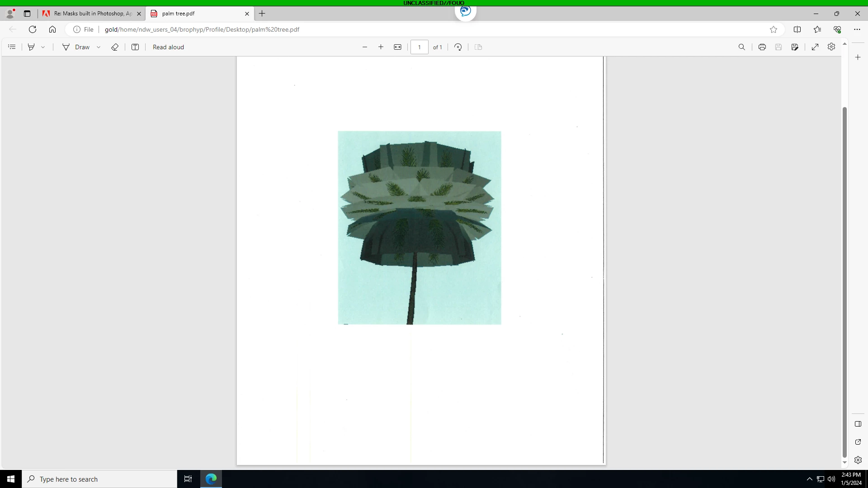Toggle Fit to width view

pos(398,47)
